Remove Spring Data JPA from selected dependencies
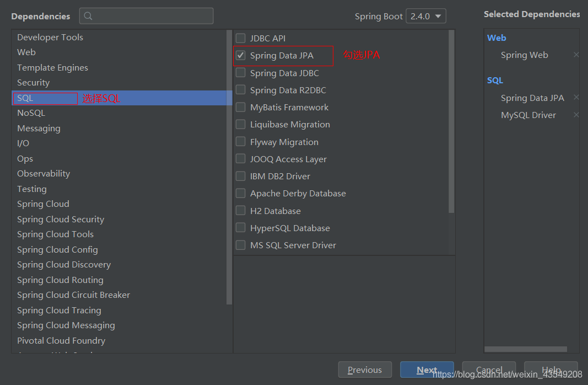 (x=576, y=98)
